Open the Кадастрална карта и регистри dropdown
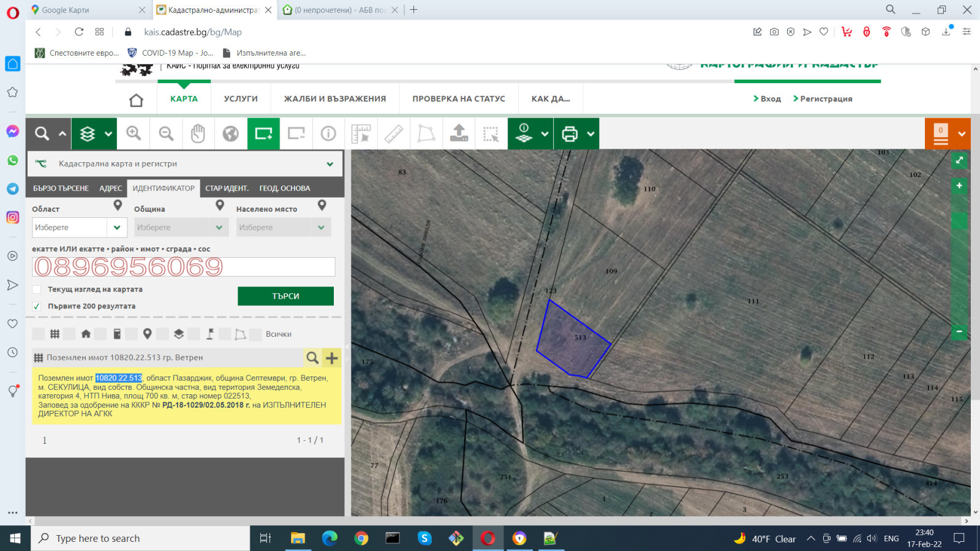Screen dimensions: 980x551 [x=185, y=164]
